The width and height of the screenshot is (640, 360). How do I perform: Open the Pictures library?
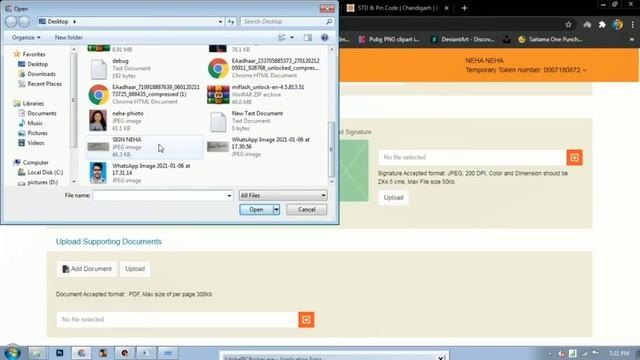(33, 133)
